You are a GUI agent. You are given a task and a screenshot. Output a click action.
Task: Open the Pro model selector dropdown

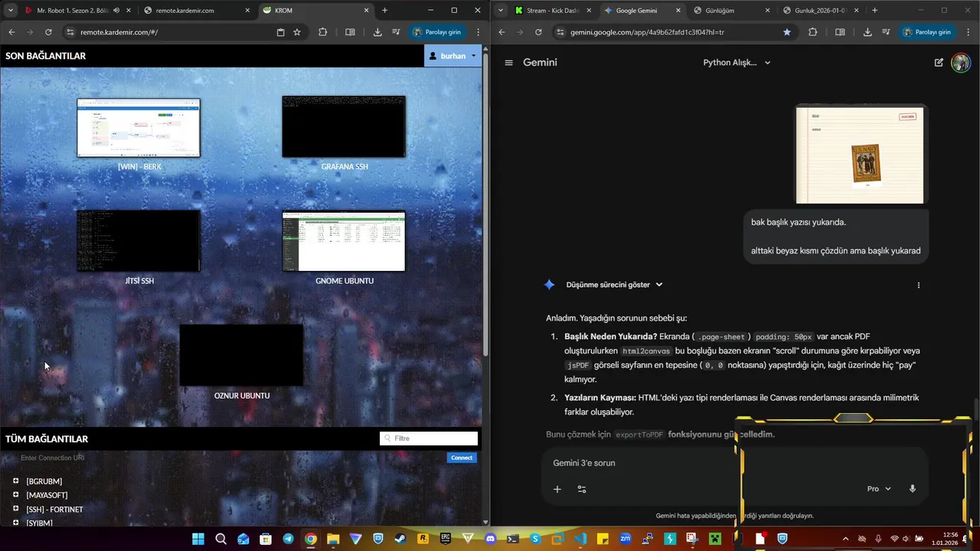coord(879,489)
